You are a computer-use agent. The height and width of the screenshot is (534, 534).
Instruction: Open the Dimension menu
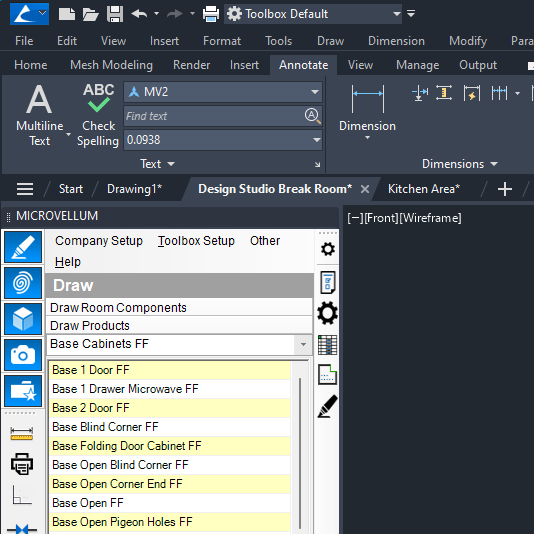pyautogui.click(x=396, y=41)
